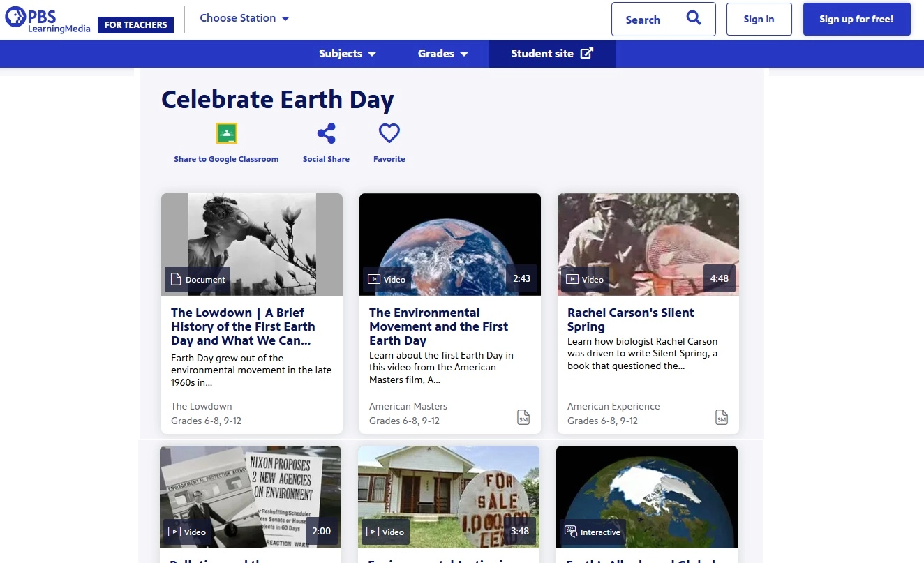The height and width of the screenshot is (563, 924).
Task: Click the Sign up for free button
Action: (x=856, y=19)
